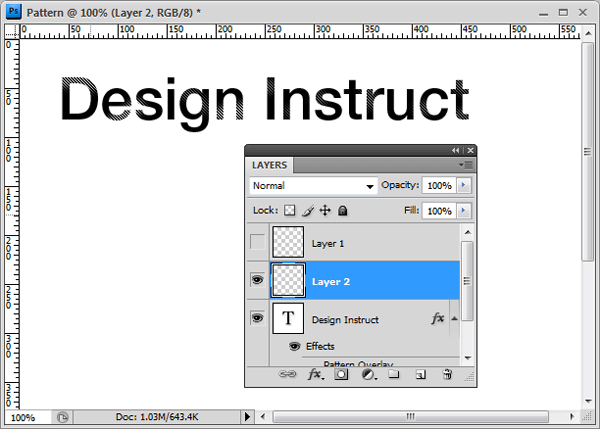Viewport: 600px width, 429px height.
Task: Click the Doc: 1.03M/643.4K status text
Action: (157, 417)
